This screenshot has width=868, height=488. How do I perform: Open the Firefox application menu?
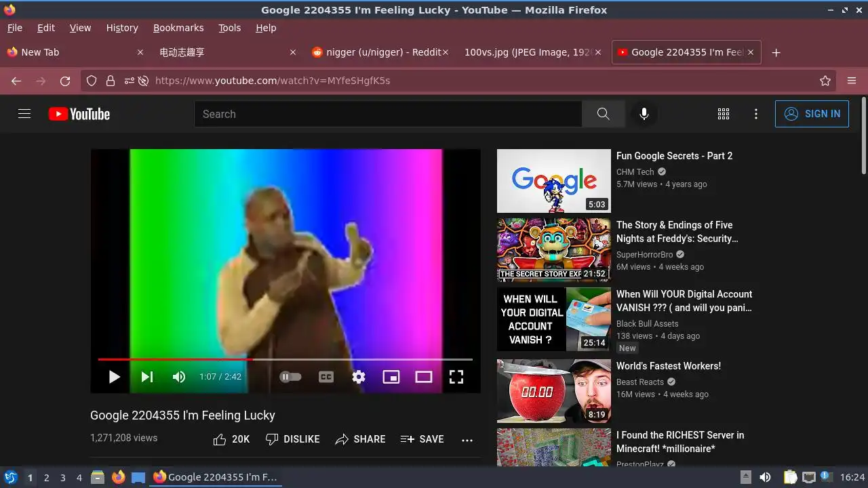(x=852, y=81)
